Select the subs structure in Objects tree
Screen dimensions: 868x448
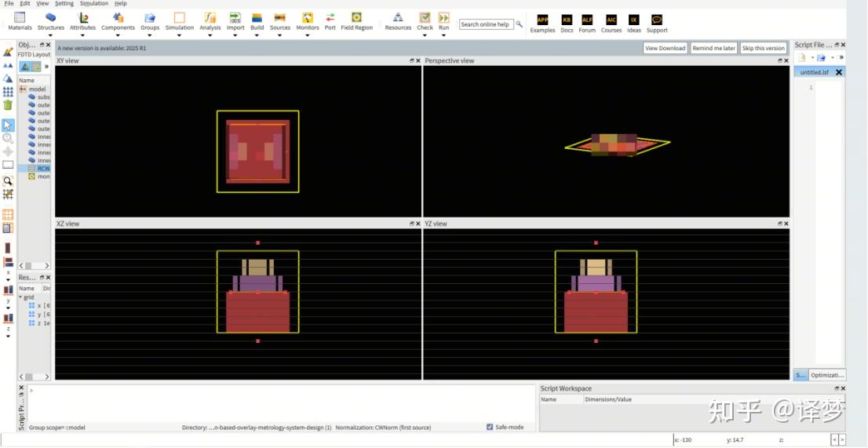coord(38,97)
